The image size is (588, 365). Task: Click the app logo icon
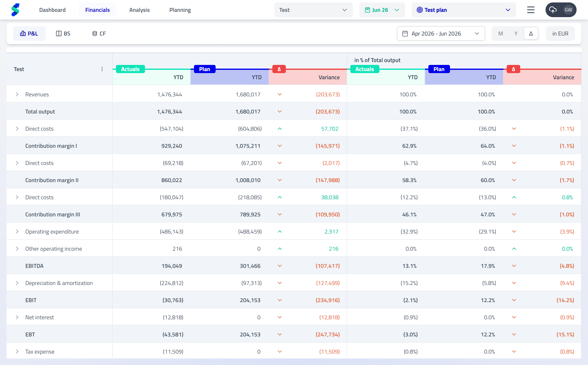pyautogui.click(x=15, y=10)
